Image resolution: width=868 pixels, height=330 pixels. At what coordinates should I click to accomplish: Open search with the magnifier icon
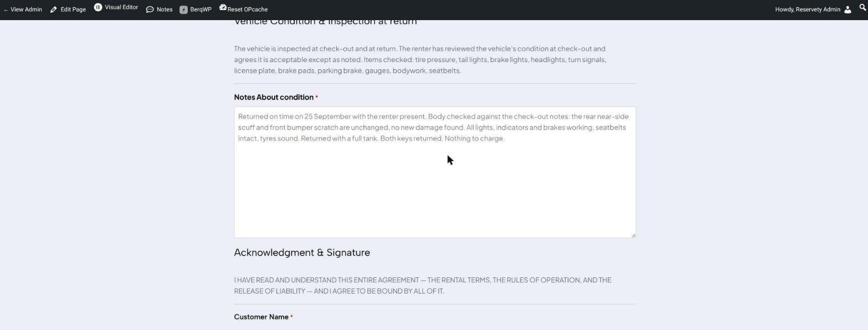[863, 8]
